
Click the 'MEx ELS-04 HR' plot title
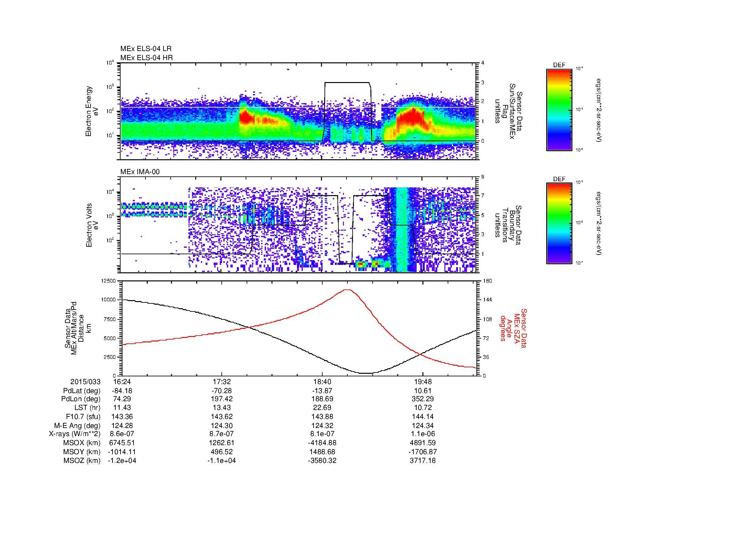[146, 58]
